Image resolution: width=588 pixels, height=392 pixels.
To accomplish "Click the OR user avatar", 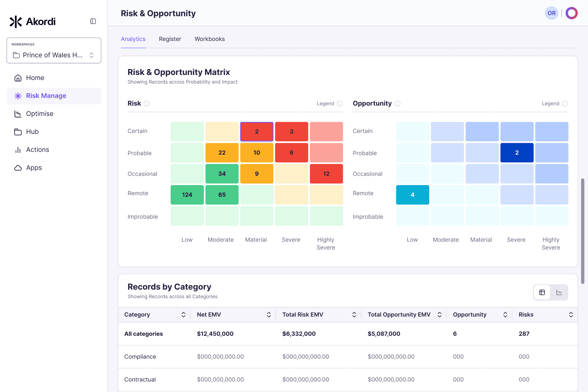I will 551,13.
